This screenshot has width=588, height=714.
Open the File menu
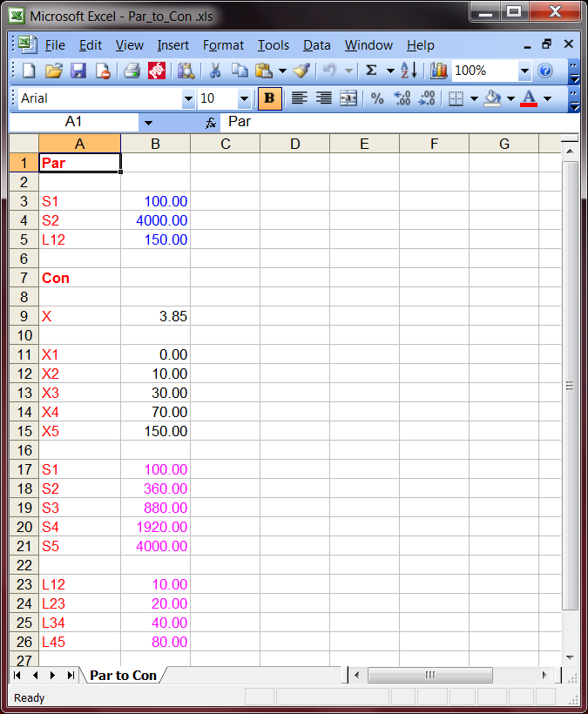click(55, 45)
